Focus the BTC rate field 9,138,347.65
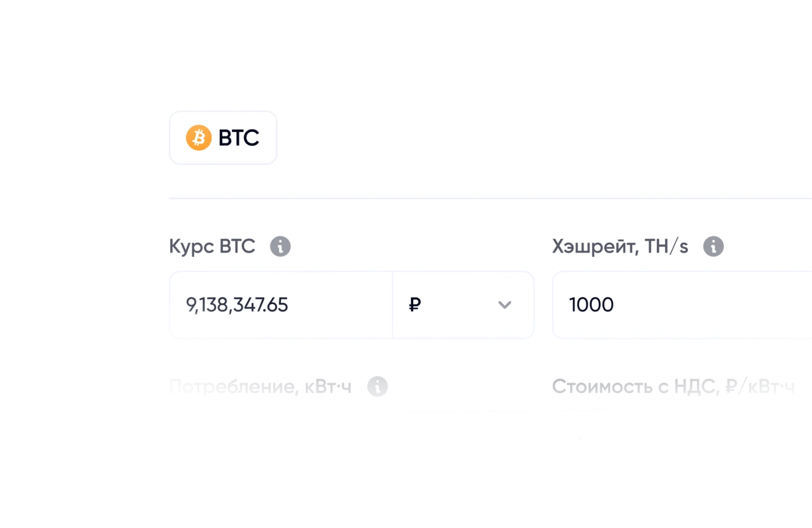 pos(281,305)
